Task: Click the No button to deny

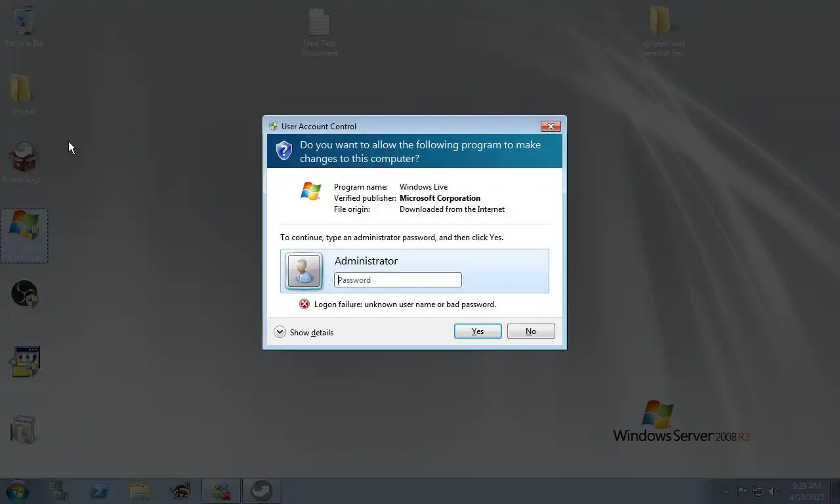Action: (x=531, y=331)
